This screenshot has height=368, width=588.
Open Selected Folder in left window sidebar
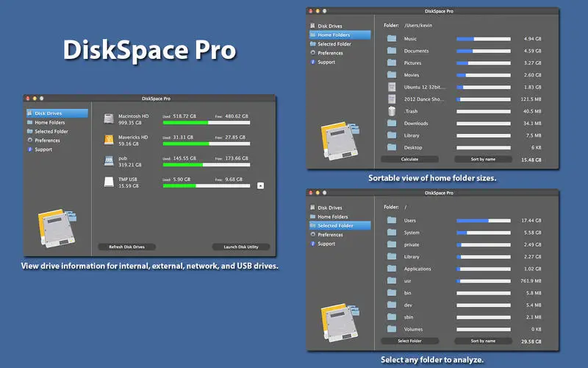click(x=57, y=132)
